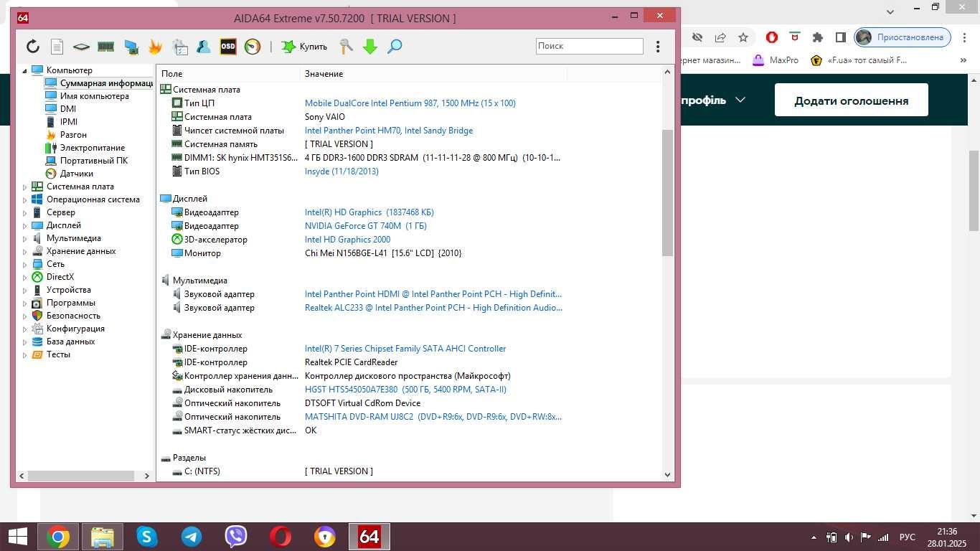Open HGST HTS545050A7E380 disk link
This screenshot has width=980, height=551.
[x=405, y=390]
